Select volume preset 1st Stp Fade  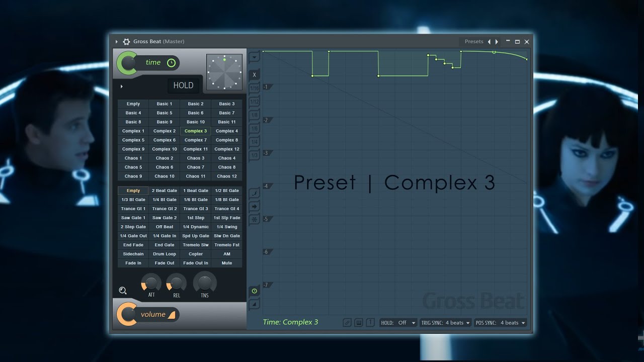227,218
